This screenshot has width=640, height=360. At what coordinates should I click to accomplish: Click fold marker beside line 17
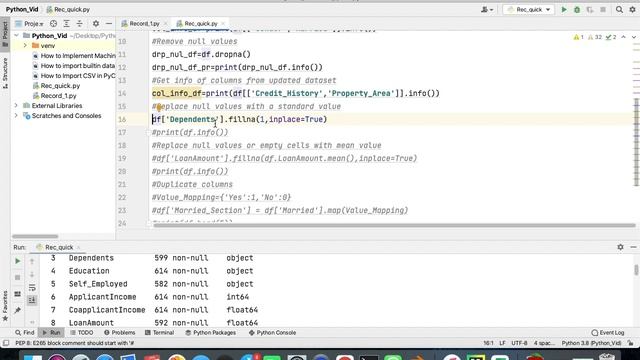pyautogui.click(x=149, y=133)
